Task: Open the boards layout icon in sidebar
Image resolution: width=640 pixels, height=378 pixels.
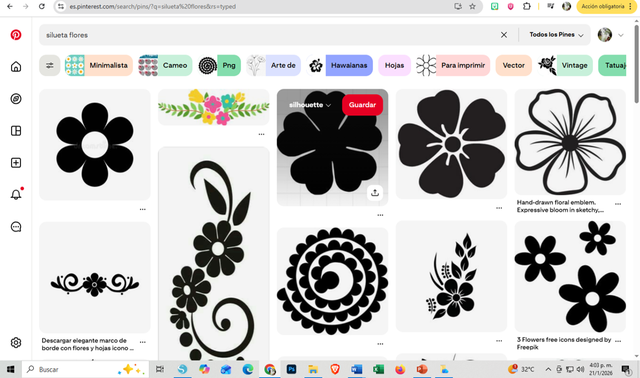Action: point(16,131)
